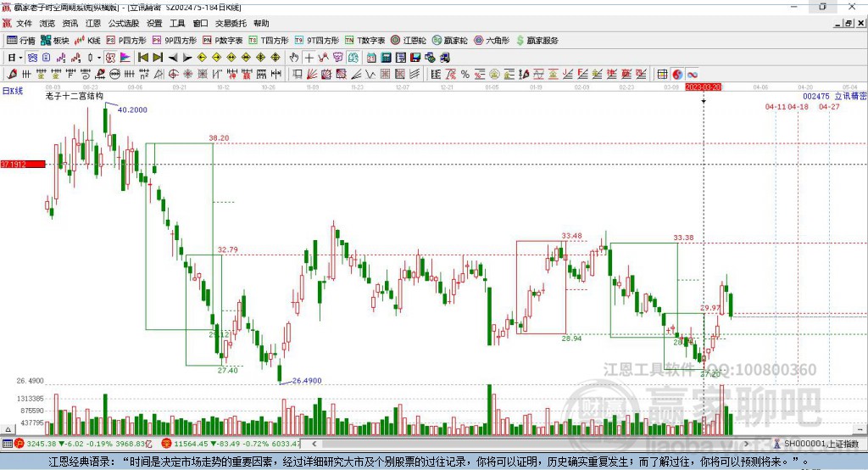The width and height of the screenshot is (868, 470).
Task: Open the 窗口 menu
Action: (x=200, y=23)
